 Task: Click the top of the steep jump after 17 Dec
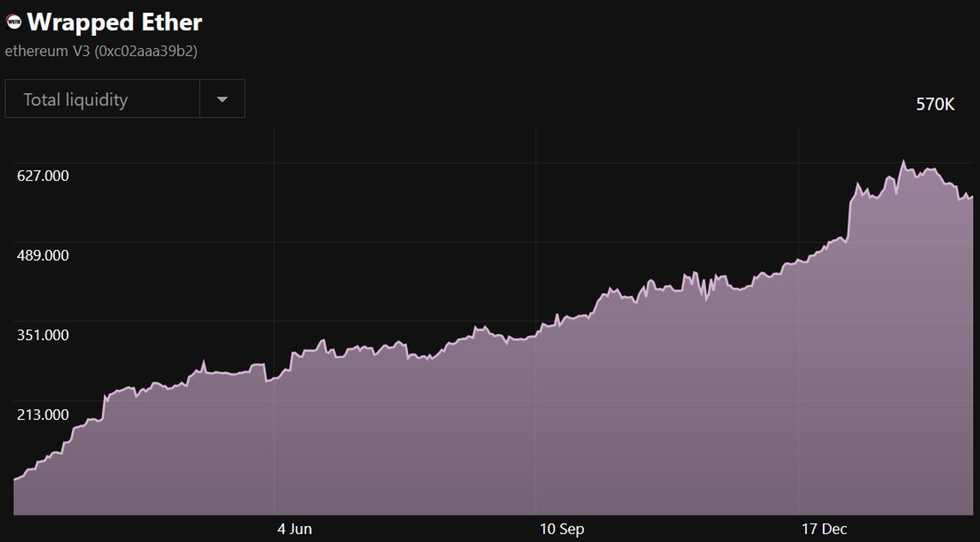pos(858,185)
